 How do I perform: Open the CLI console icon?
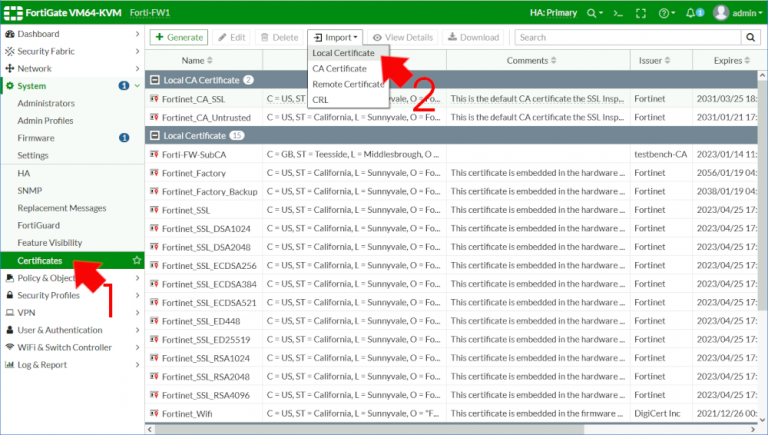click(618, 13)
